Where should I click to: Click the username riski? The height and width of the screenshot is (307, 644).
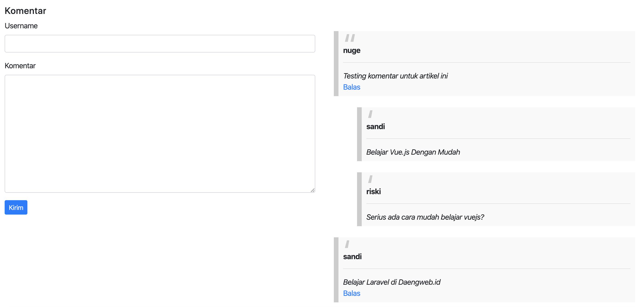coord(373,192)
